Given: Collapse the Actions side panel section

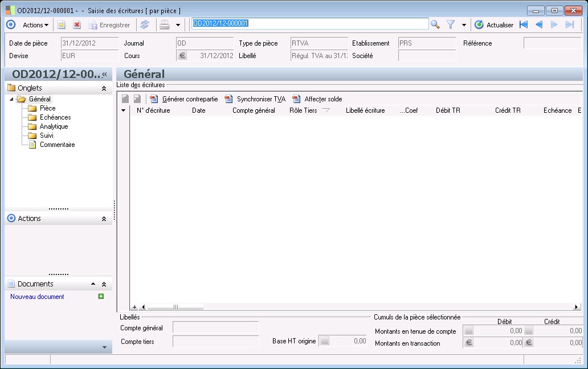Looking at the screenshot, I should (x=104, y=219).
